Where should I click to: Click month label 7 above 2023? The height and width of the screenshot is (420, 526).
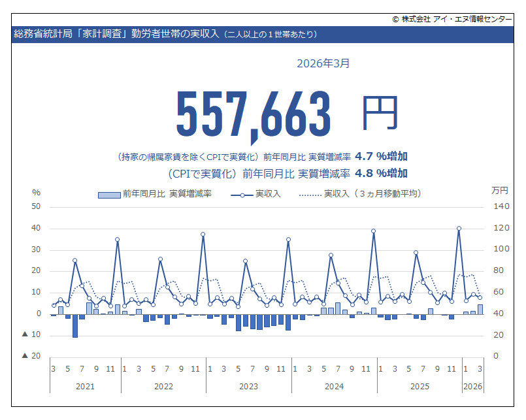tap(253, 369)
